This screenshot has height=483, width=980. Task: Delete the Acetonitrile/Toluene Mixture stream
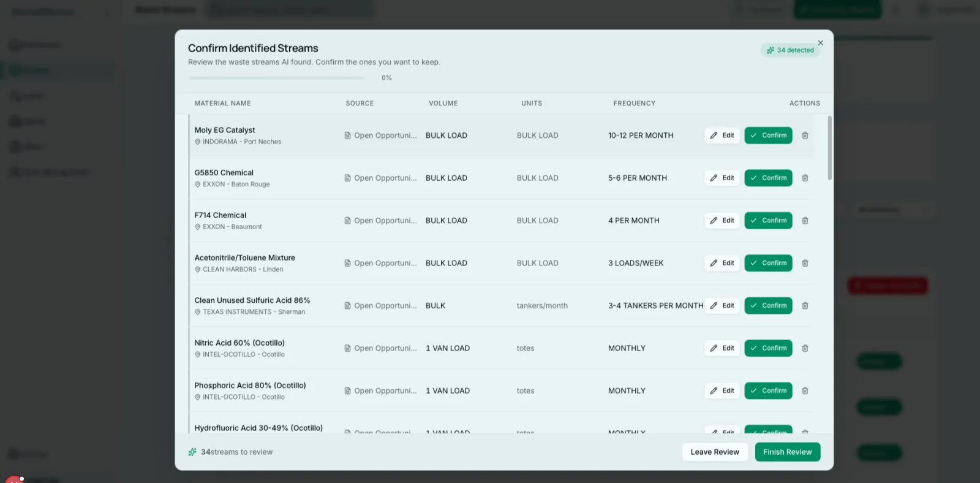(x=805, y=263)
